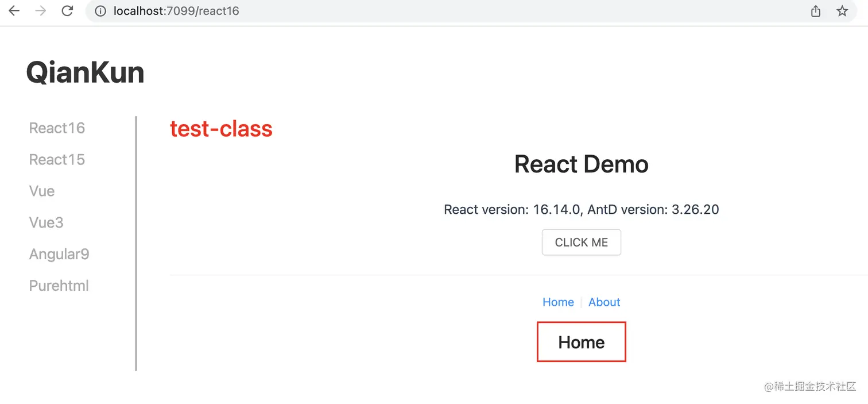The height and width of the screenshot is (404, 868).
Task: Click the red-bordered Home heading
Action: pos(581,343)
